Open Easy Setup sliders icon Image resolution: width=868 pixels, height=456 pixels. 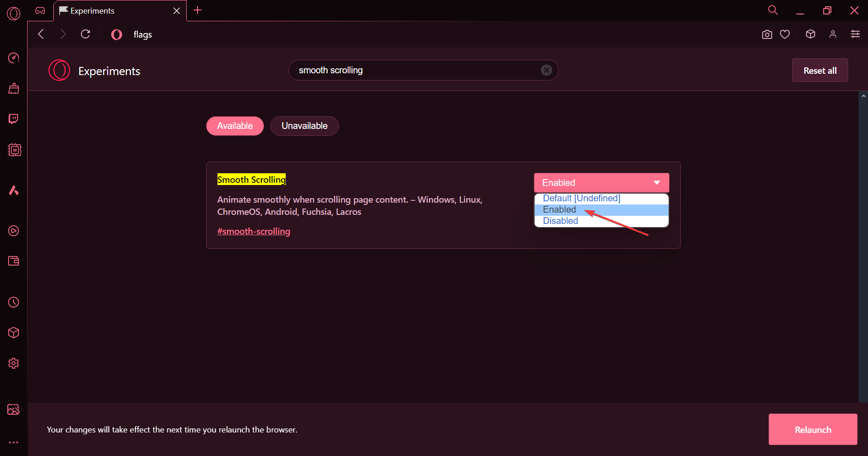coord(855,34)
